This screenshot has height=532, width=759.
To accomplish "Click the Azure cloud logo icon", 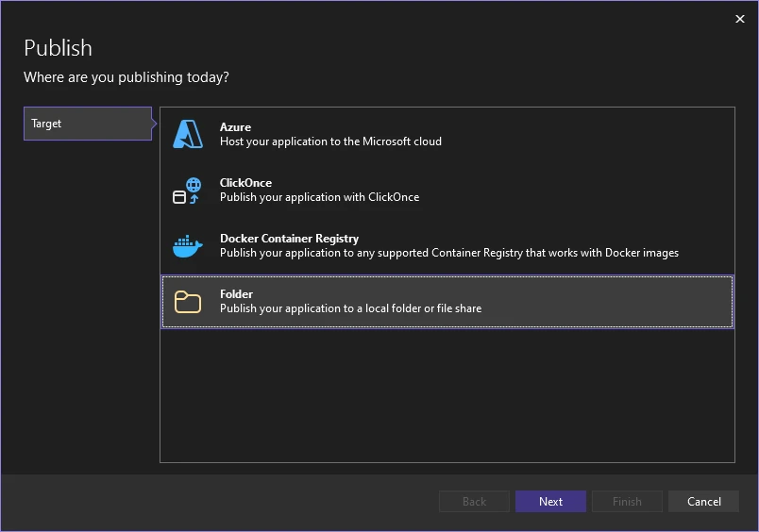I will click(x=188, y=134).
